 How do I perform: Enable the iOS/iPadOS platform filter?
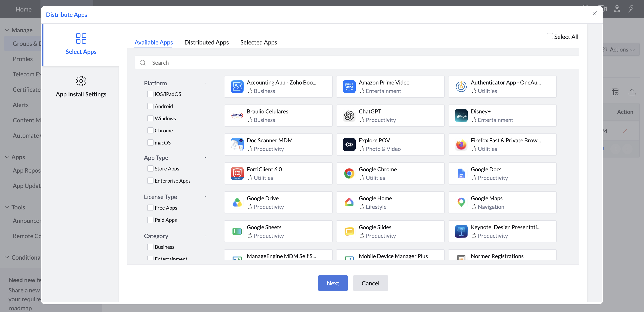pyautogui.click(x=150, y=94)
